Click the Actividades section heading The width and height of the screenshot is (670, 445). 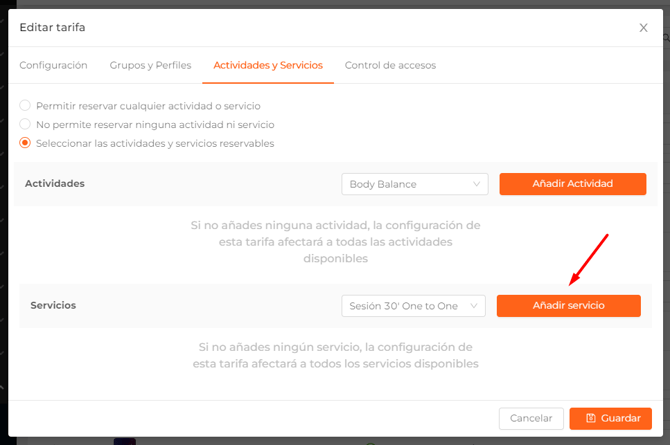tap(54, 184)
